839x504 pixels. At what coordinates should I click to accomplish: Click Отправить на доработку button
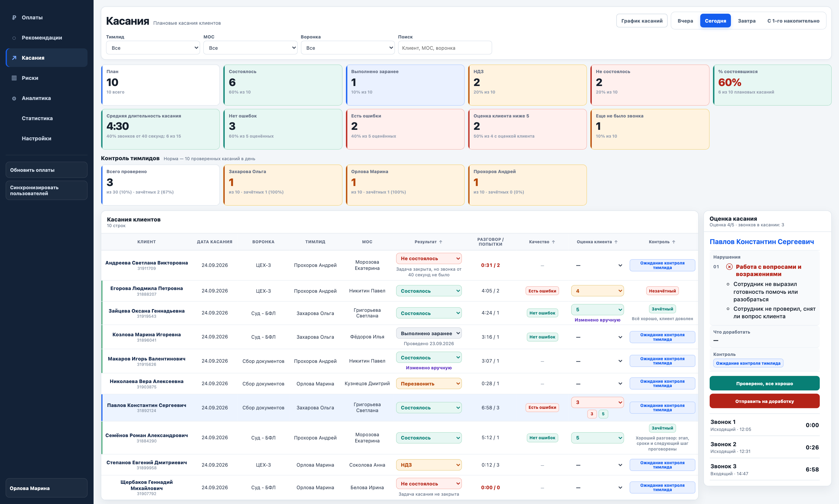click(764, 401)
